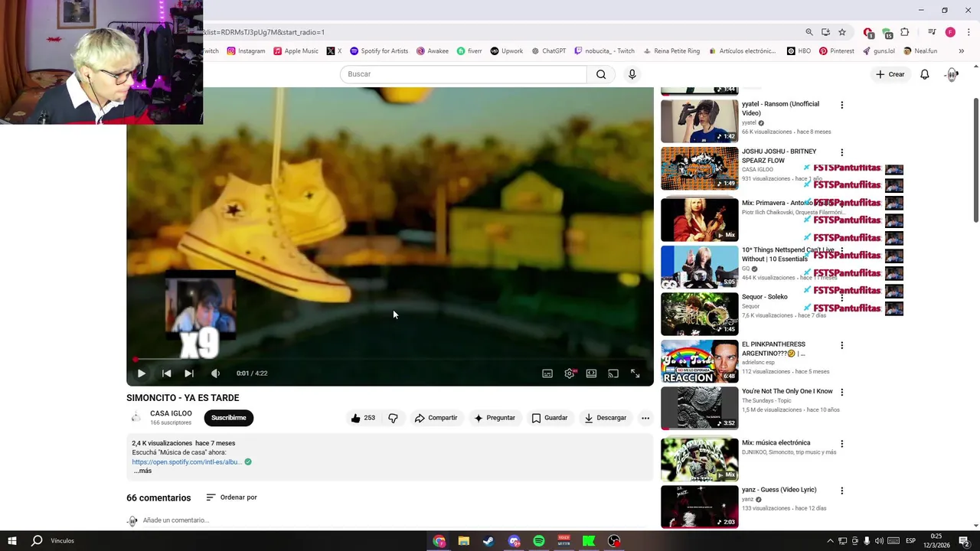Open more actions menu below video

pyautogui.click(x=645, y=418)
